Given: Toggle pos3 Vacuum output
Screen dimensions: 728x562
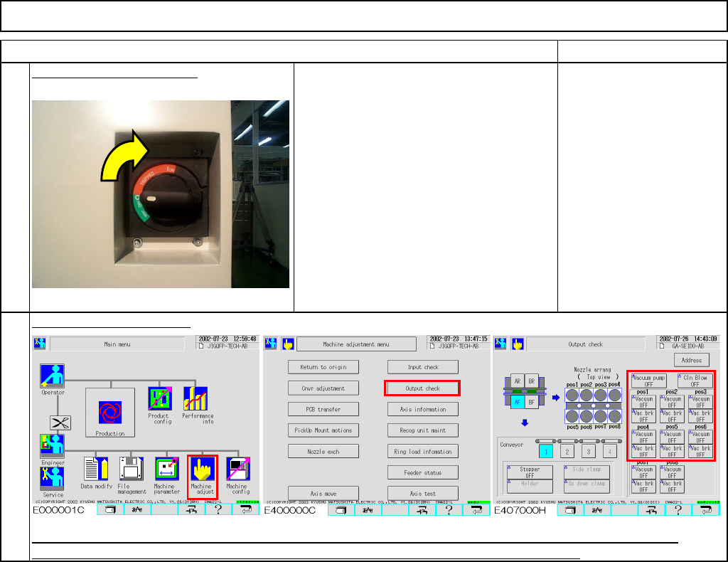Looking at the screenshot, I should 700,402.
